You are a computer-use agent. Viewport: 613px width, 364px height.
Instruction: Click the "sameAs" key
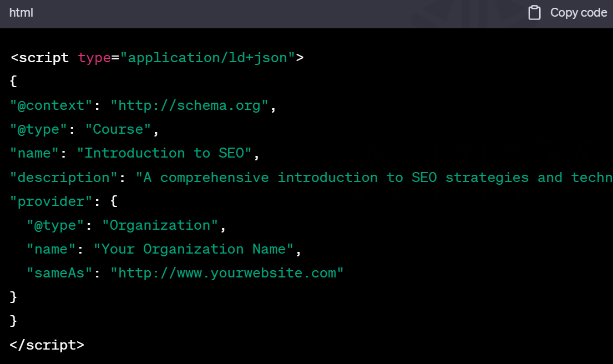(60, 273)
